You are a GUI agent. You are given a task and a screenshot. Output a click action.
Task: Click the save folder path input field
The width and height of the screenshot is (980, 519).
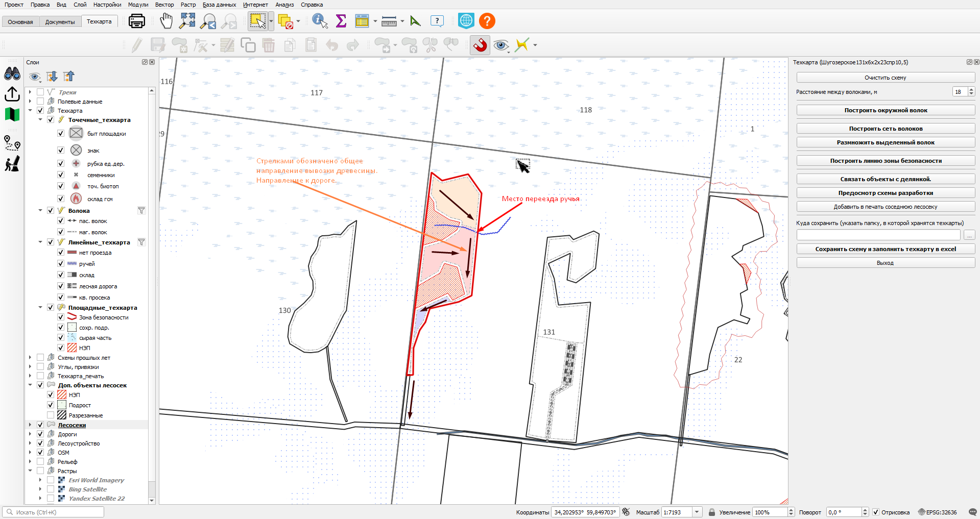(878, 235)
